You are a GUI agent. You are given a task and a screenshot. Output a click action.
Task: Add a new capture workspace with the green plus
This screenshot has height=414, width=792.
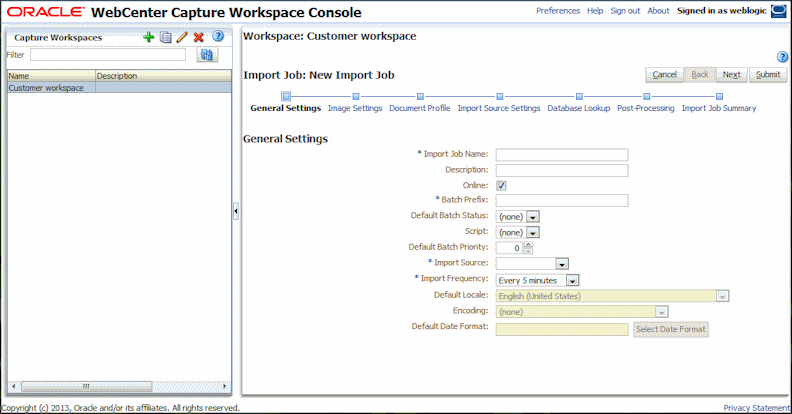148,37
